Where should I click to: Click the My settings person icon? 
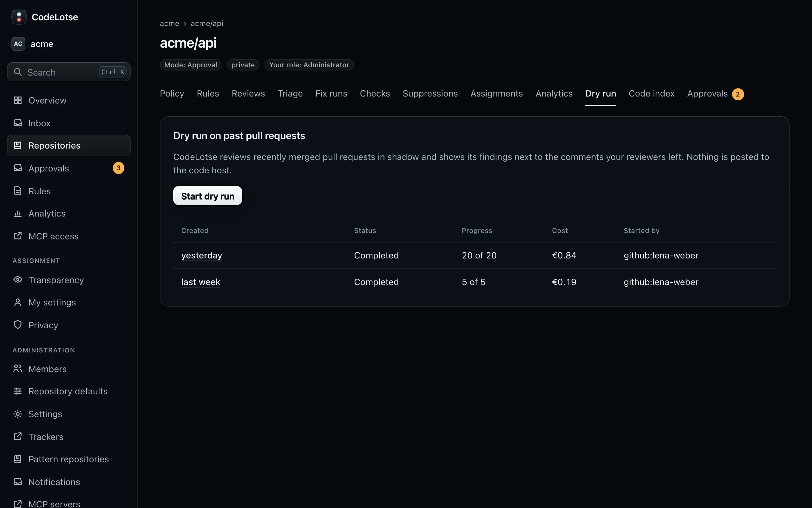pyautogui.click(x=18, y=302)
